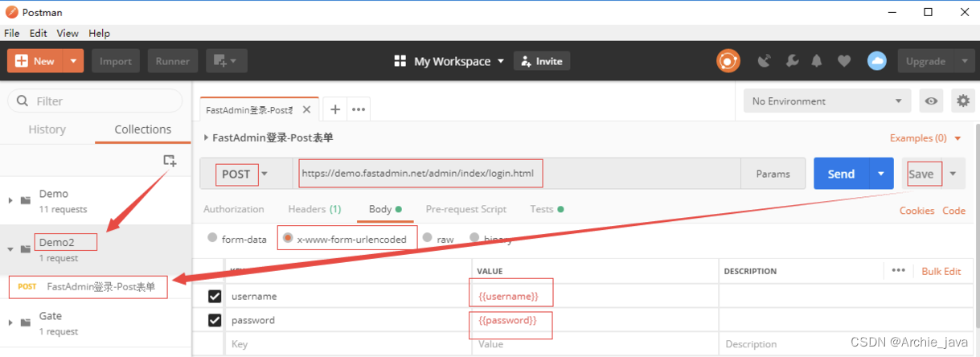This screenshot has height=357, width=980.
Task: Click the Runner button
Action: point(172,61)
